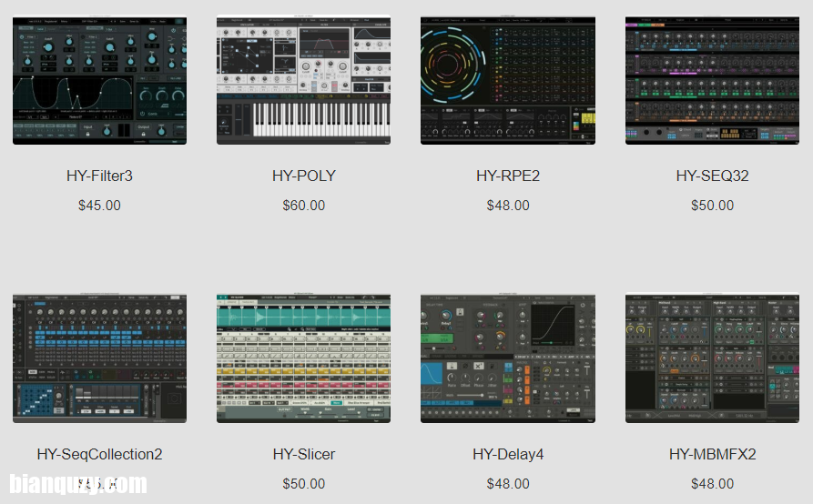The height and width of the screenshot is (504, 813).
Task: Go to the HY-RPE2 title link
Action: pyautogui.click(x=508, y=176)
